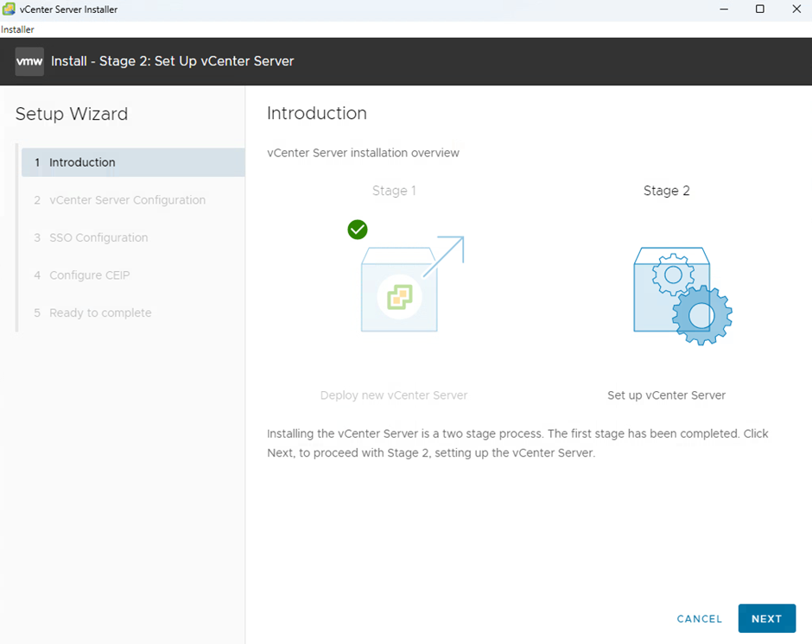
Task: Jump to Configure CEIP step
Action: tap(90, 275)
